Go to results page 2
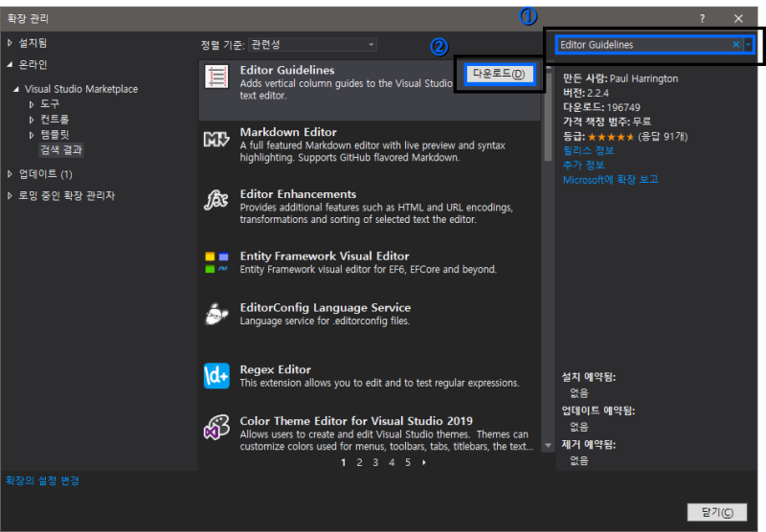Screen dimensions: 766x532 360,463
